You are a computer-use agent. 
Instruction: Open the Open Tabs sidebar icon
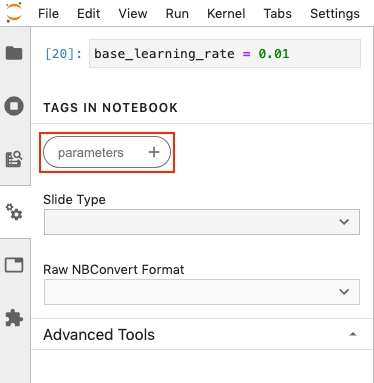click(14, 265)
